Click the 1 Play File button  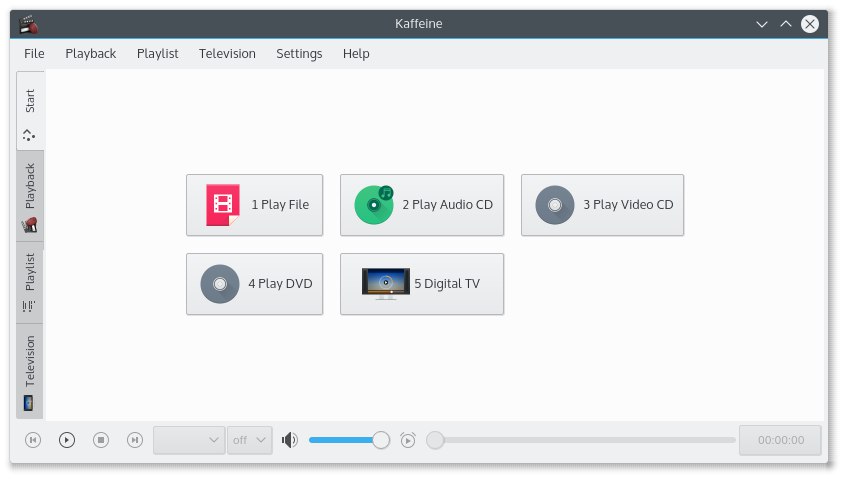(x=255, y=205)
